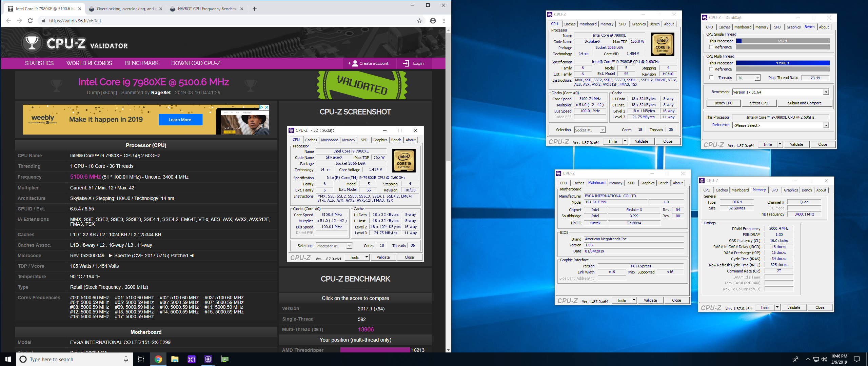Image resolution: width=868 pixels, height=366 pixels.
Task: Click the CPU-Z Validator trophy logo
Action: click(32, 43)
